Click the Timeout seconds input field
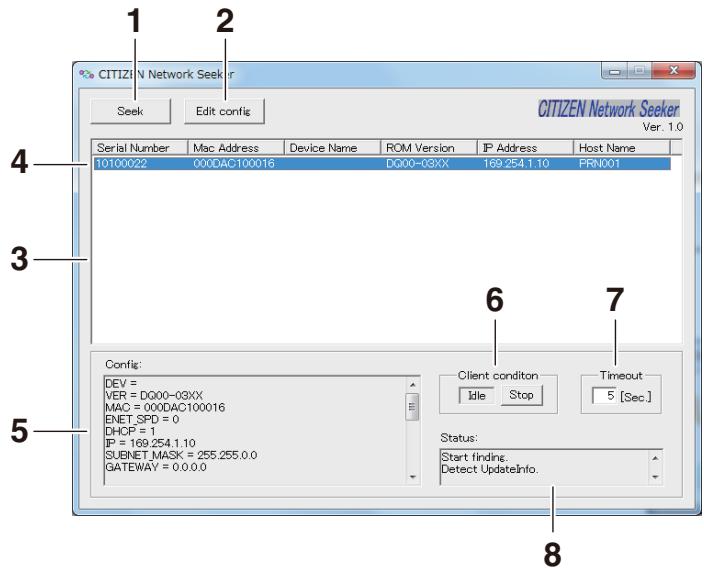The height and width of the screenshot is (568, 704). click(604, 396)
